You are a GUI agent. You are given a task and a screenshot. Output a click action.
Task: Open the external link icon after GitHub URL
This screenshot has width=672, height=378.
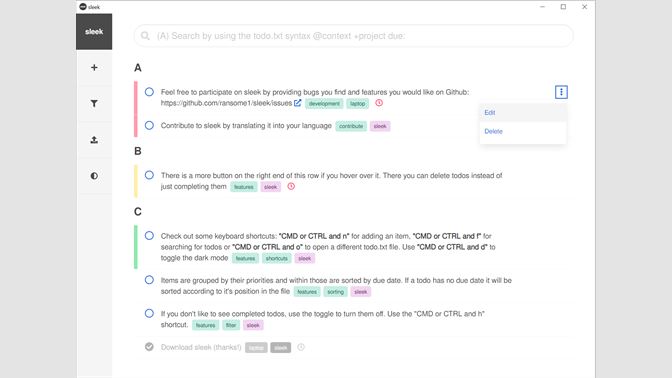(x=297, y=103)
